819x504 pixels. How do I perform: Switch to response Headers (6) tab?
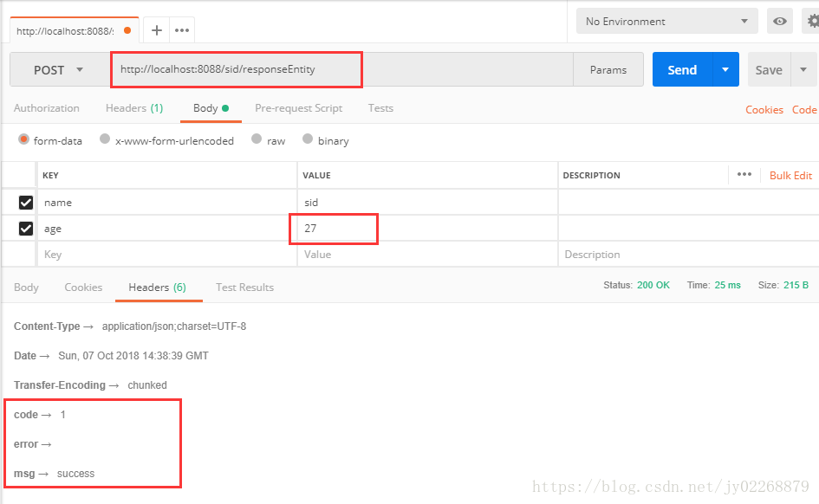(157, 287)
